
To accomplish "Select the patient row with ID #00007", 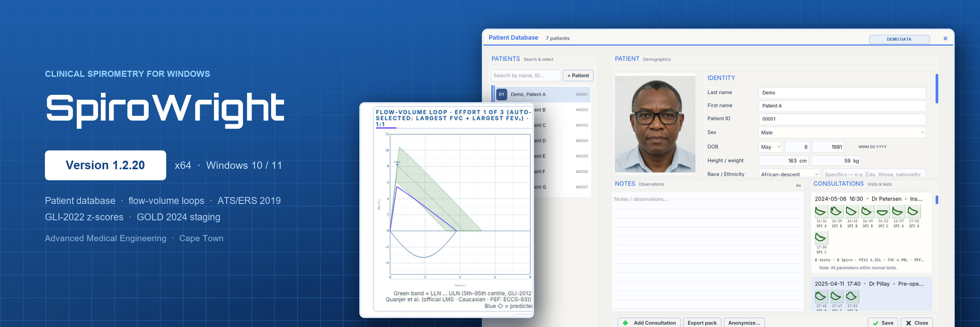I will tap(562, 187).
